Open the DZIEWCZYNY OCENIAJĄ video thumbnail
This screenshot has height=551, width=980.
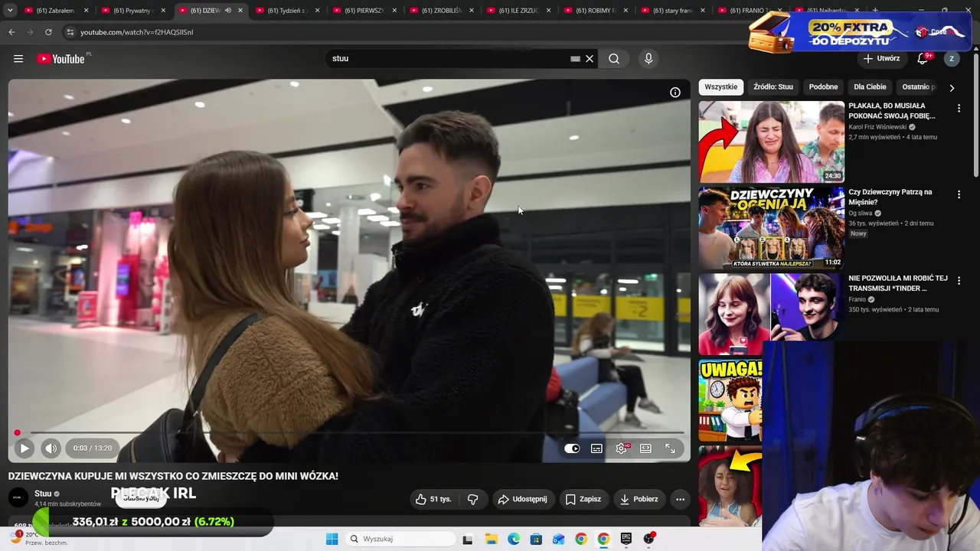point(772,228)
